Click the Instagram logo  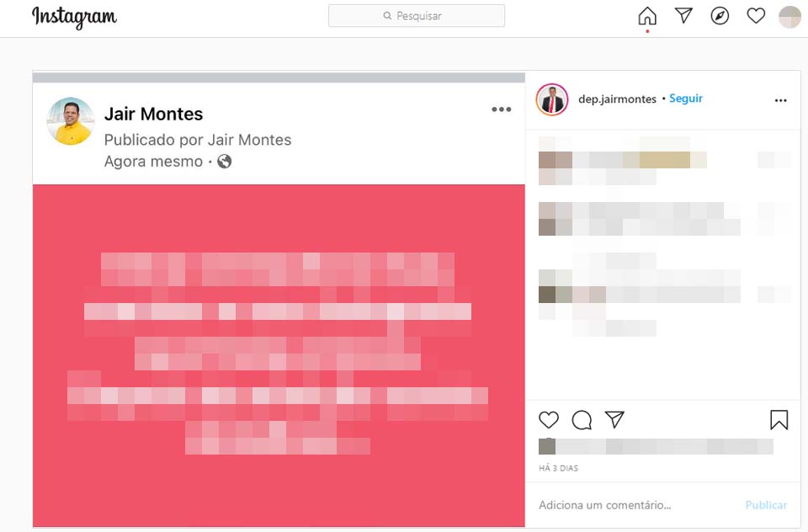(75, 17)
